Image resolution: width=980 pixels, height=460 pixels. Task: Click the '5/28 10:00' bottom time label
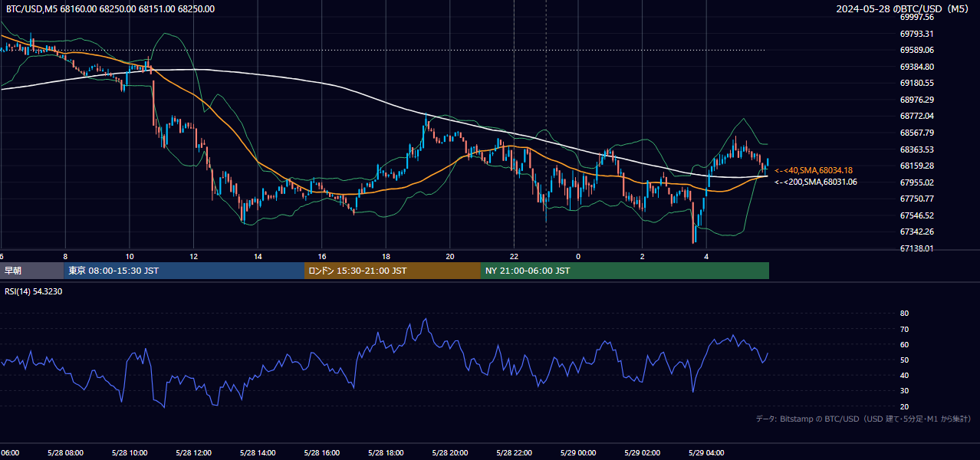coord(130,452)
